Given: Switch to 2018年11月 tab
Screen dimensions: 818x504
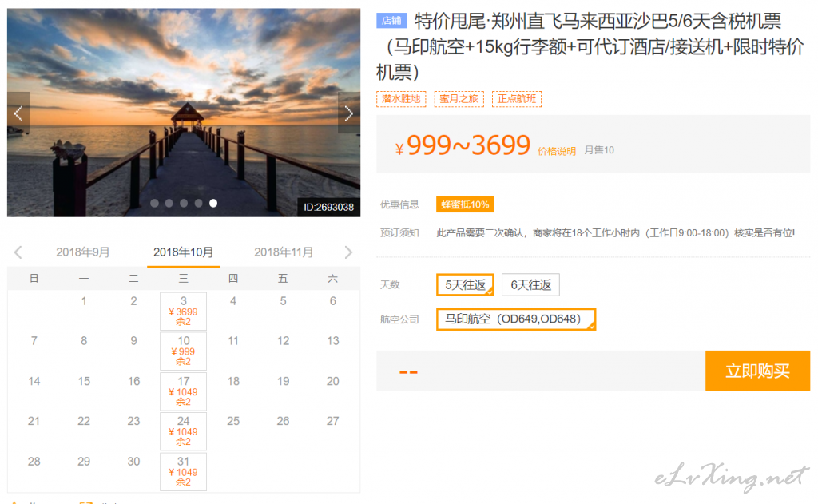Looking at the screenshot, I should (x=284, y=252).
